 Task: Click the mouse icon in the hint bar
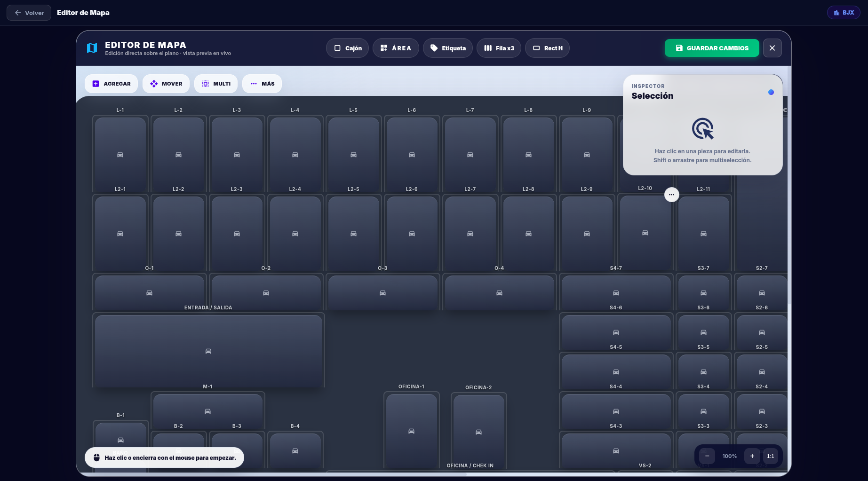(x=96, y=457)
